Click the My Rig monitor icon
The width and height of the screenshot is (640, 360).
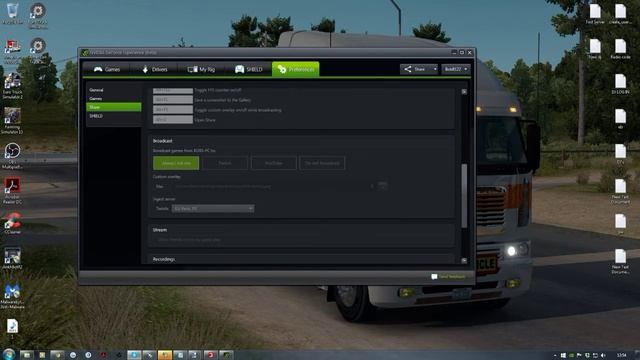(x=192, y=69)
